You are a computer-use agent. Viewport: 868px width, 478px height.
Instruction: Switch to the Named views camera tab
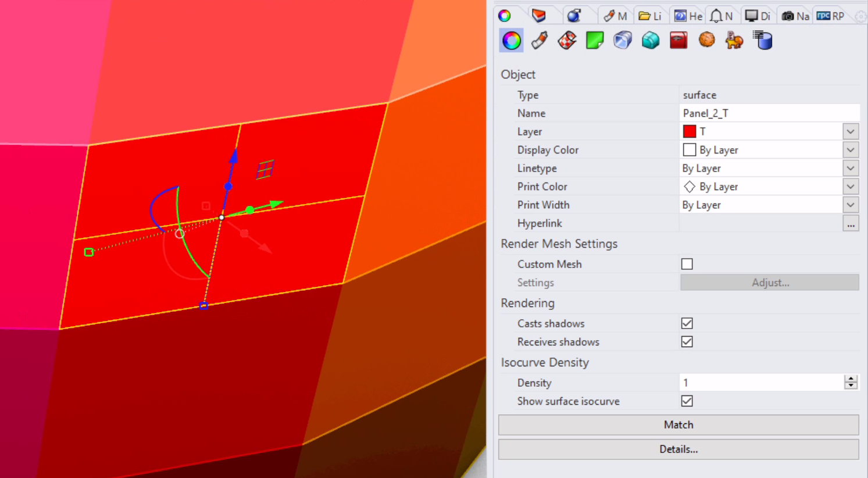[795, 16]
